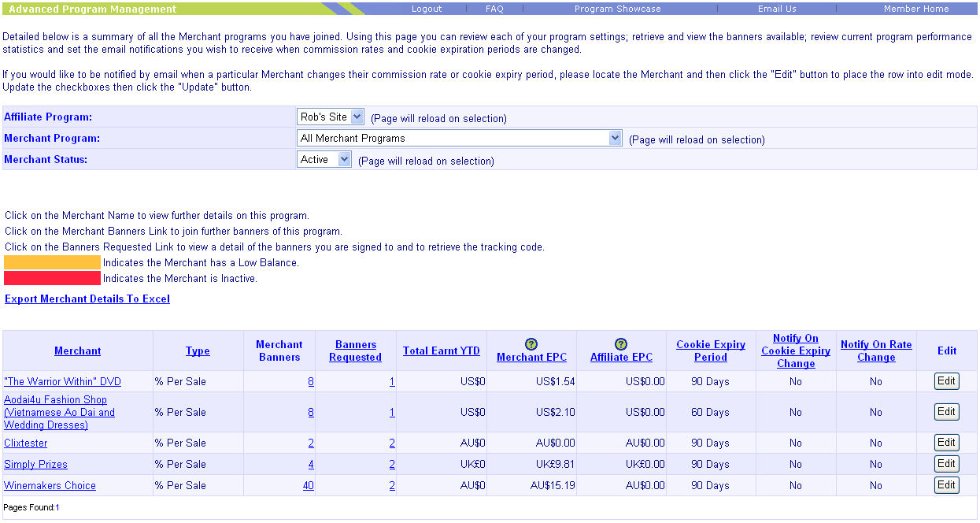The height and width of the screenshot is (523, 980).
Task: Open Aodai4u Fashion Shop merchant details
Action: [59, 412]
